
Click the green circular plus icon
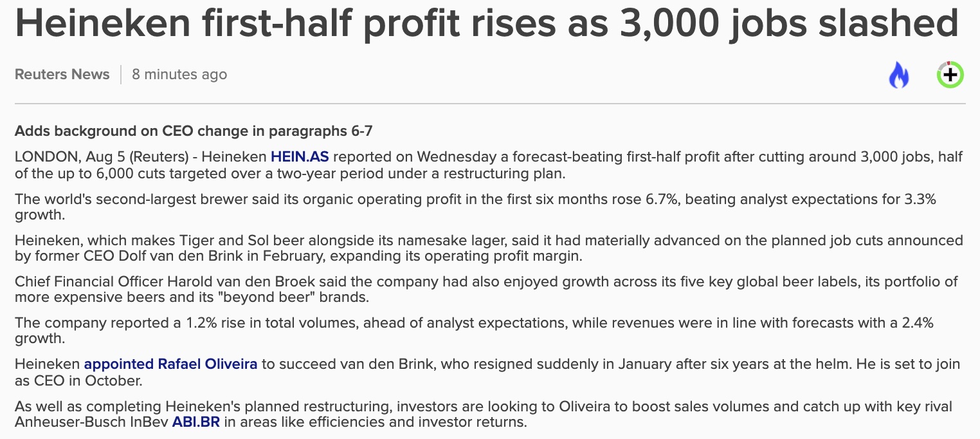(x=950, y=75)
